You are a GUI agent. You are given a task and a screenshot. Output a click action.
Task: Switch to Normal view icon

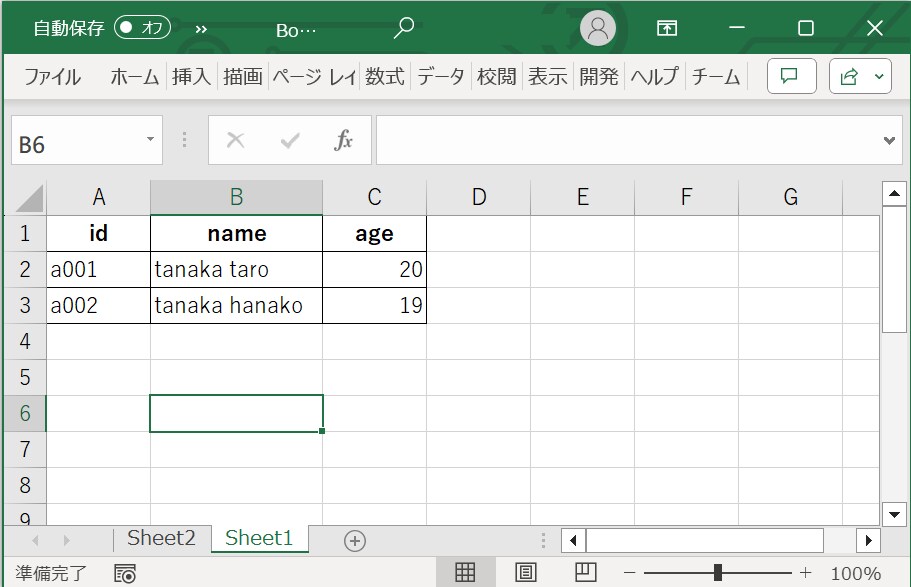point(465,572)
